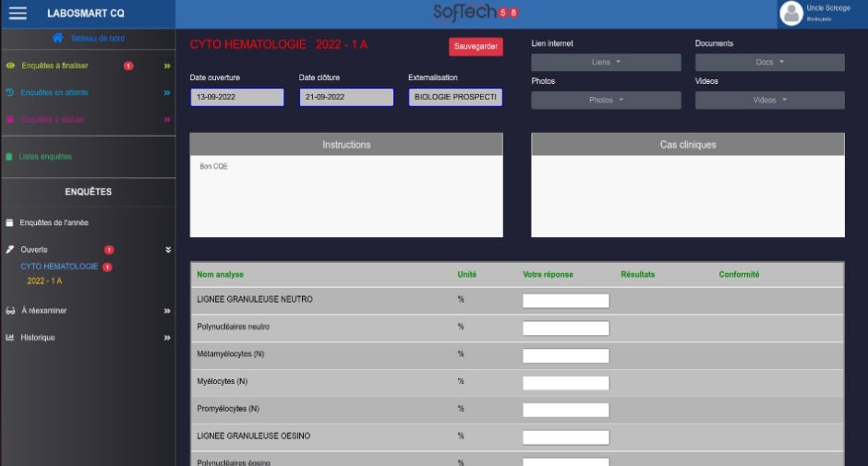The image size is (868, 466).
Task: Click the pink icon next to Enquêtes à statuer
Action: 10,120
